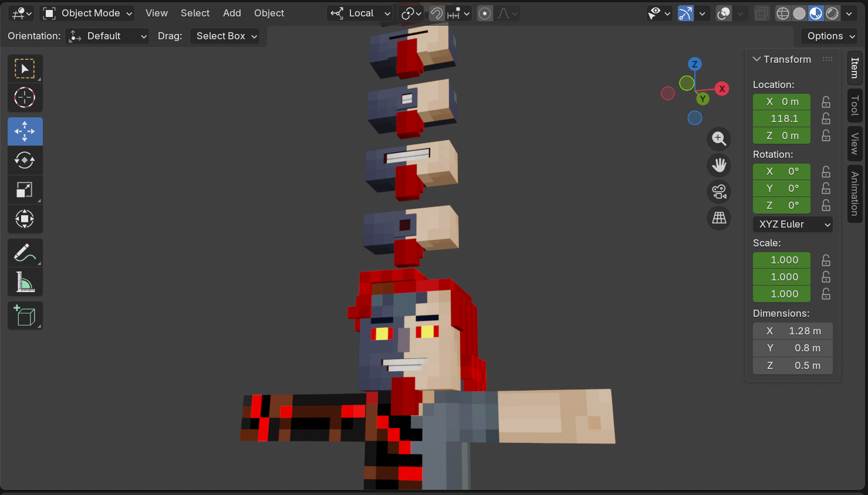Switch perspective/orthographic with the grid icon
This screenshot has width=868, height=495.
coord(719,218)
